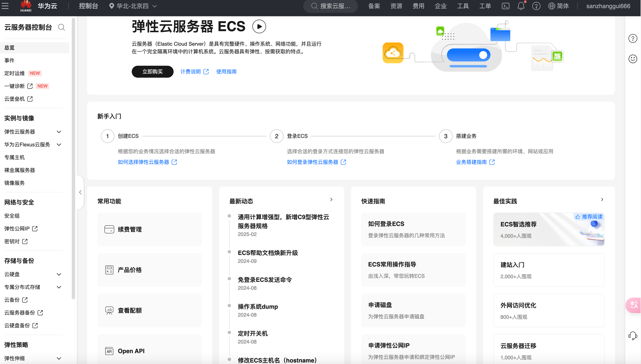
Task: Click the pink translate floating button
Action: click(x=634, y=305)
